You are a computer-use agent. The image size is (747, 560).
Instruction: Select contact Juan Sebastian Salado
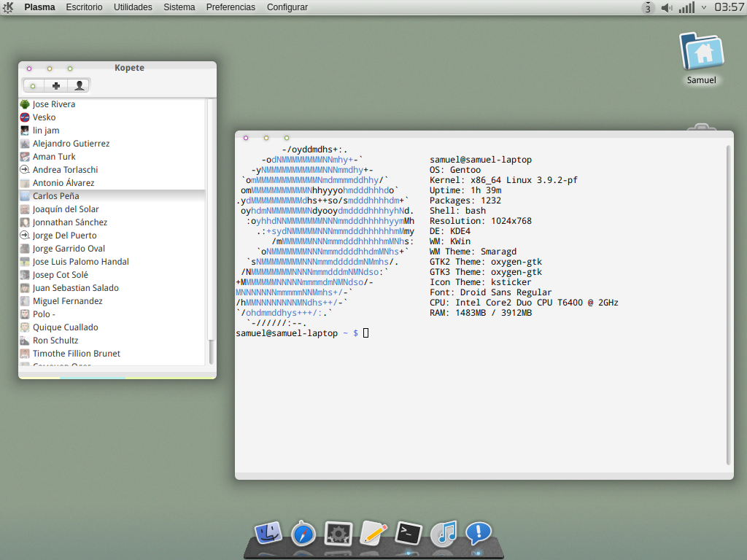(x=112, y=287)
